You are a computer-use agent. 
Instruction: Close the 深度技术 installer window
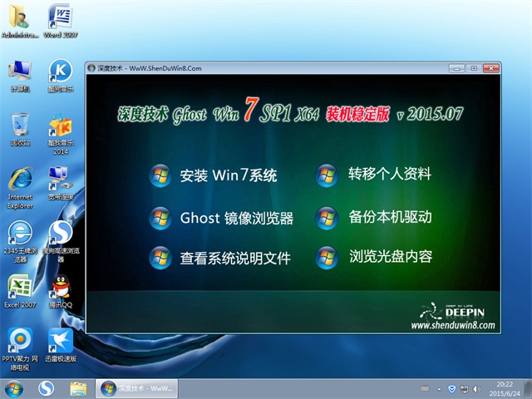(490, 68)
